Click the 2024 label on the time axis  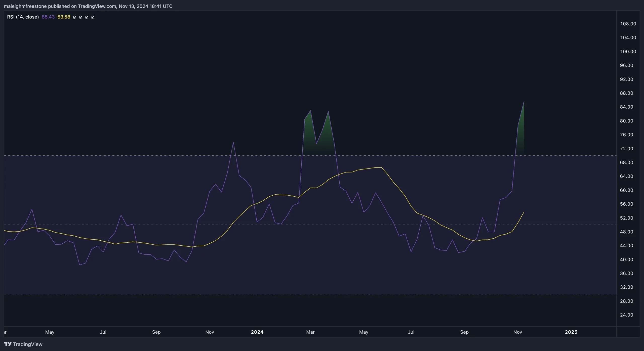[x=257, y=332]
